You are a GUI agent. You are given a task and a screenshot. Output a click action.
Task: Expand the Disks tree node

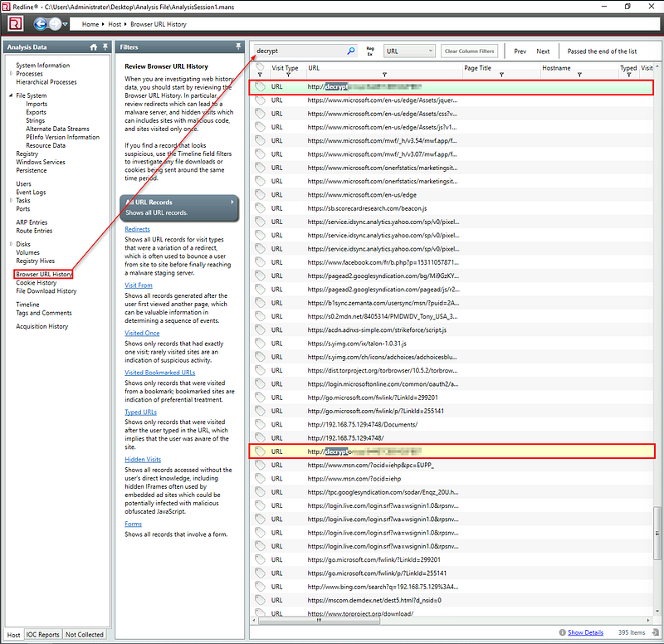11,244
